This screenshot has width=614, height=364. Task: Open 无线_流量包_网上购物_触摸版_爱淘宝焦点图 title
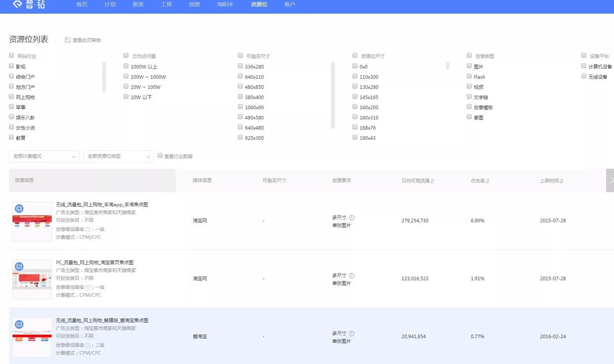pyautogui.click(x=102, y=321)
